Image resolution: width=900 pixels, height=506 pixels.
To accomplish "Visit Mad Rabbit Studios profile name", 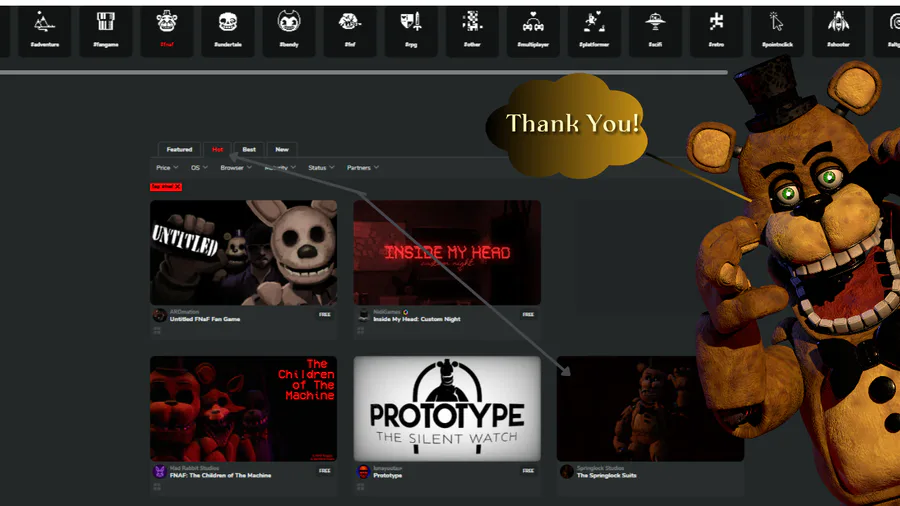I will pyautogui.click(x=194, y=468).
